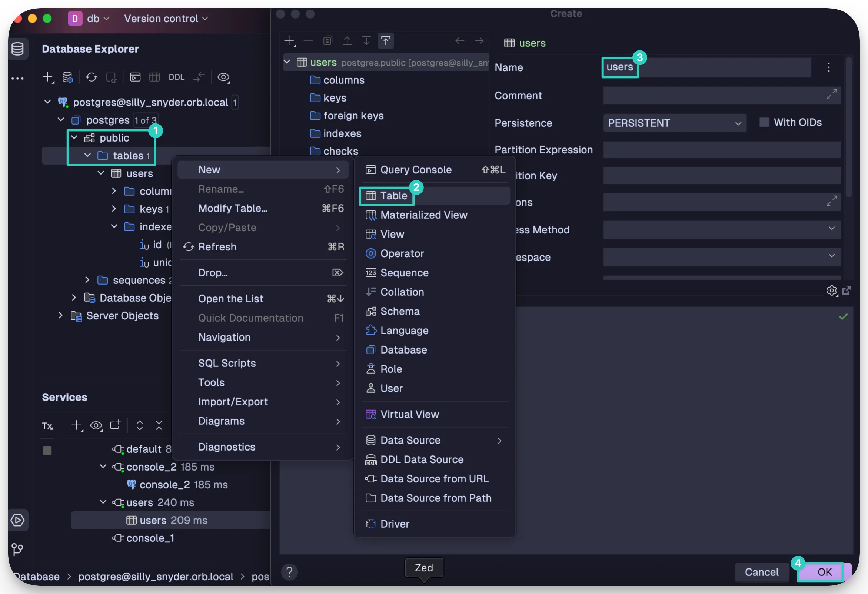
Task: Click the Comment input field
Action: point(722,96)
